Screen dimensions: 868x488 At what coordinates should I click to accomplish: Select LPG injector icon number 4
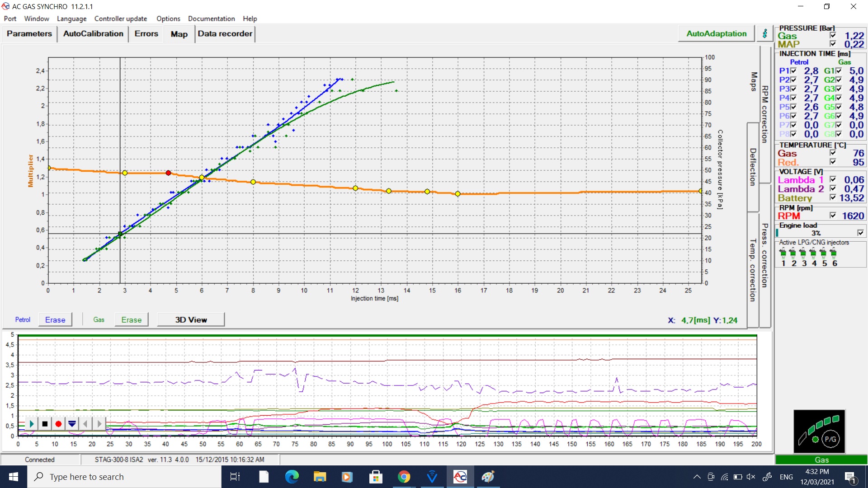point(813,253)
